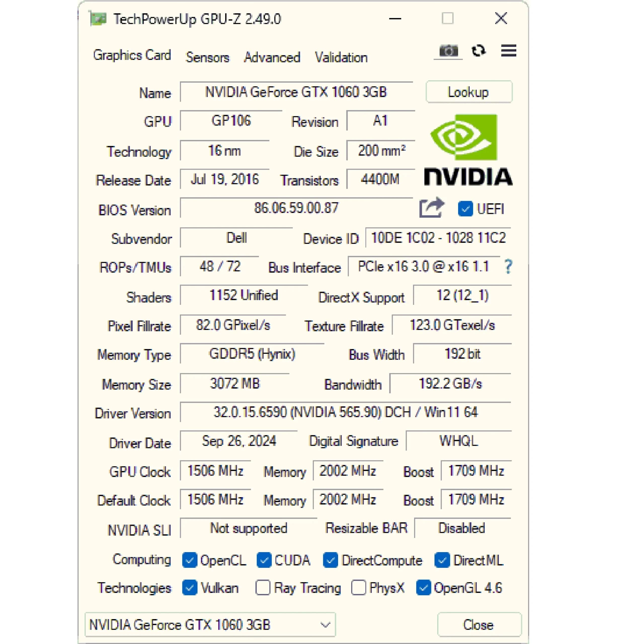Click the Close button

pyautogui.click(x=479, y=624)
